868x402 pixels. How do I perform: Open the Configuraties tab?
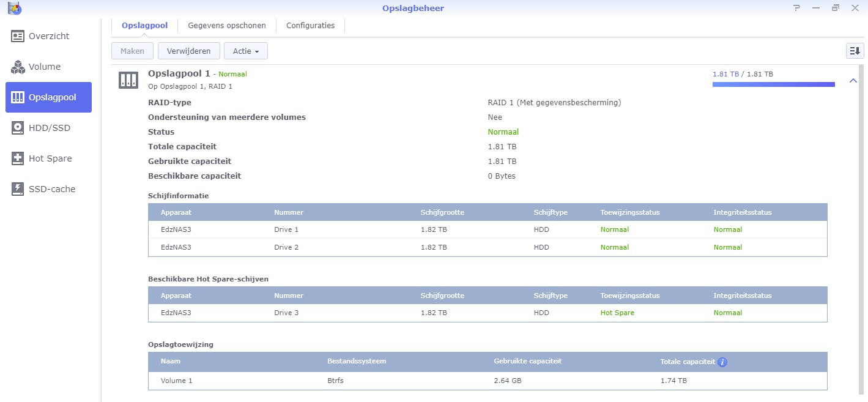[310, 26]
